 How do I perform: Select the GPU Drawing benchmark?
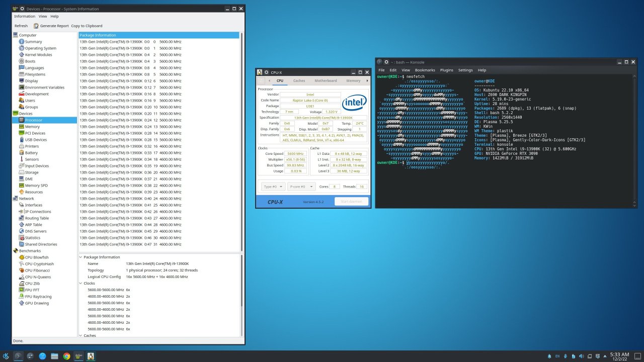(37, 303)
